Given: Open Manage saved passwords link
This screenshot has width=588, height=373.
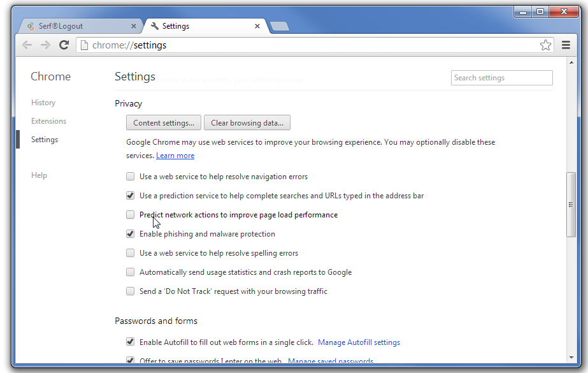Looking at the screenshot, I should pos(331,361).
